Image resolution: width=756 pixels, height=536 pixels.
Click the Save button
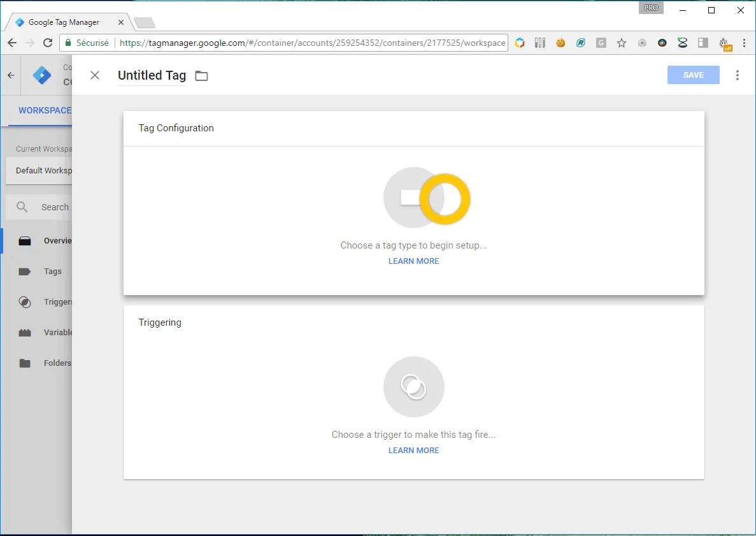tap(693, 75)
